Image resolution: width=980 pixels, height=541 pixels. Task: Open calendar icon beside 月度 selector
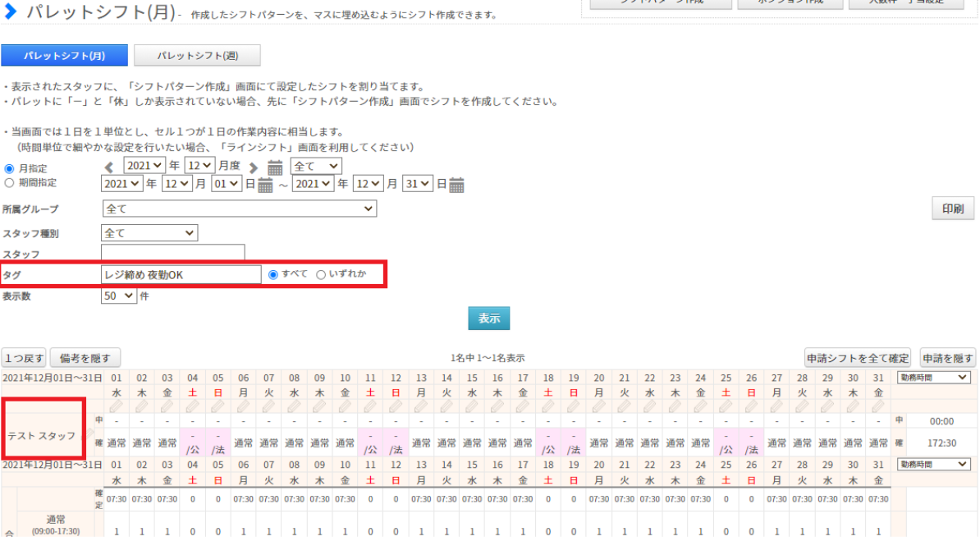pos(275,167)
